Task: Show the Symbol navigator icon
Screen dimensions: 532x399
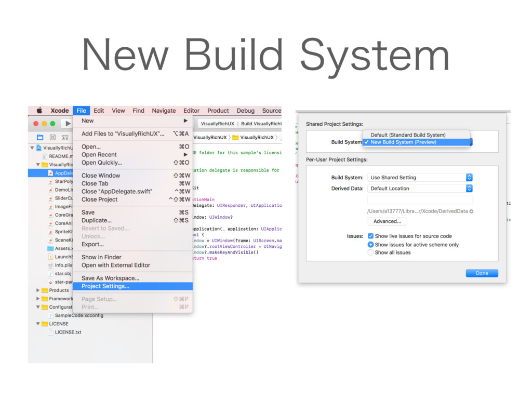Action: pos(65,137)
